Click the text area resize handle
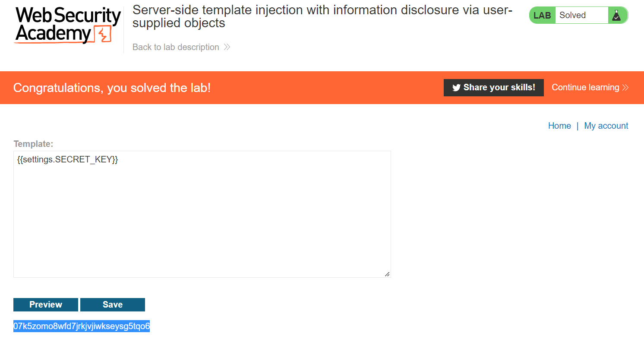Screen dimensions: 644x346 click(387, 274)
